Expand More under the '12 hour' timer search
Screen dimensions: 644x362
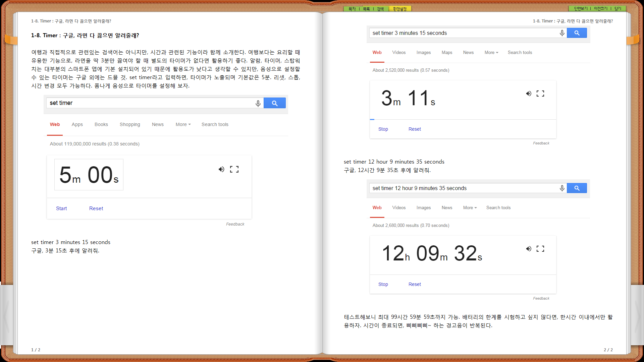point(470,208)
